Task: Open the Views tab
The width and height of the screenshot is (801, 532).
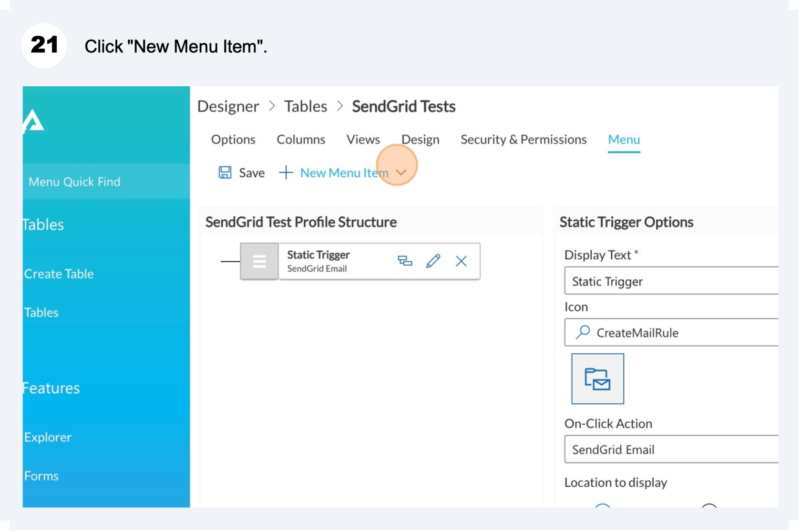Action: [x=364, y=140]
